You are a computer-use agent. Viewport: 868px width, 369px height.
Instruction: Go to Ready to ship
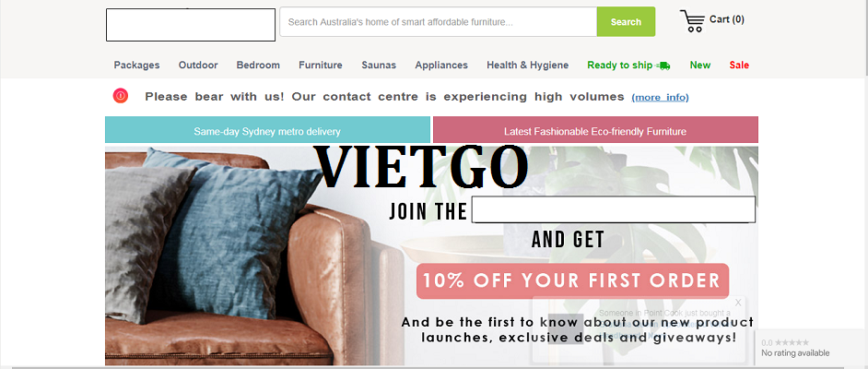[620, 65]
